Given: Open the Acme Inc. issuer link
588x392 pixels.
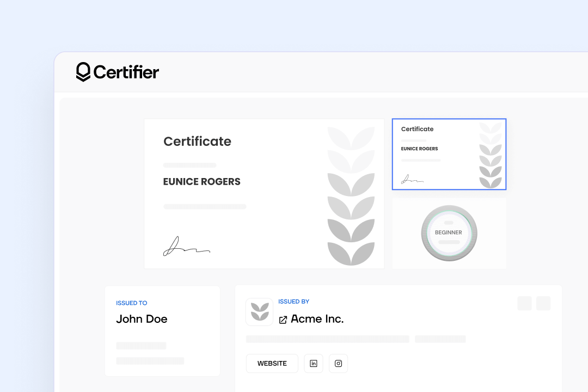Looking at the screenshot, I should point(317,319).
